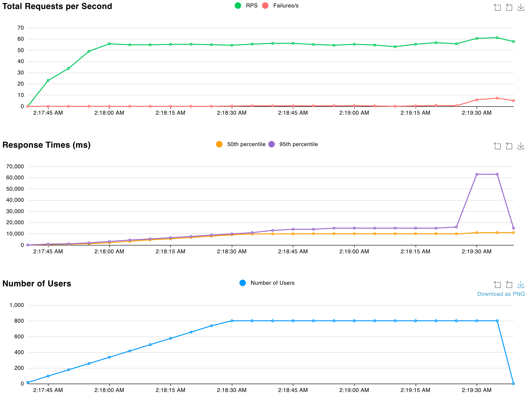
Task: Click zoom icon in Number of Users chart
Action: tap(497, 284)
